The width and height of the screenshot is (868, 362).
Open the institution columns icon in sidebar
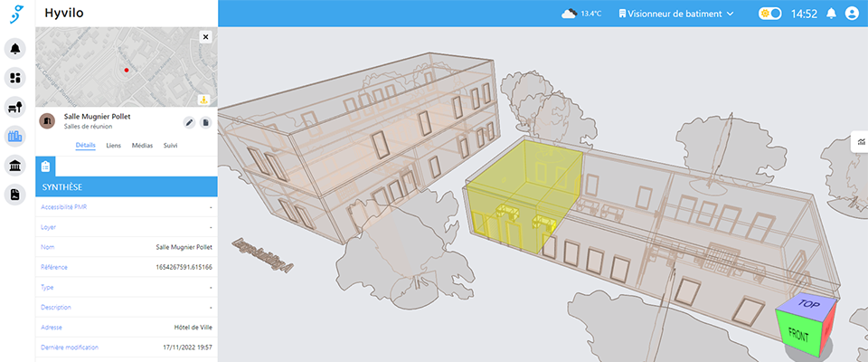(15, 166)
